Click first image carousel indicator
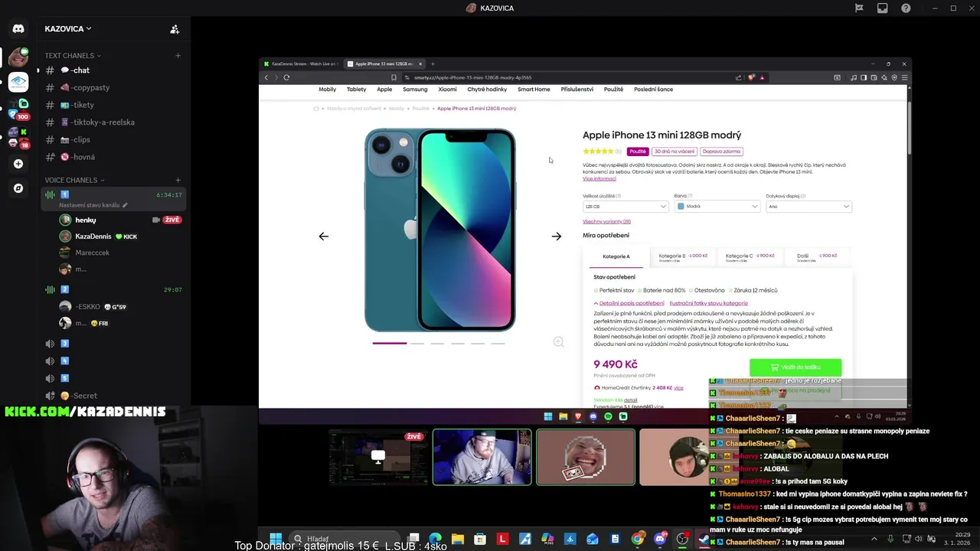This screenshot has width=980, height=551. coord(390,343)
